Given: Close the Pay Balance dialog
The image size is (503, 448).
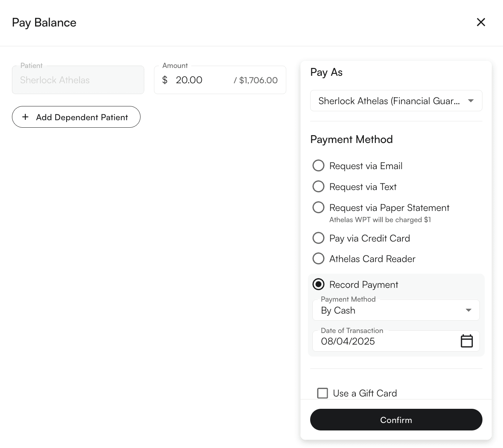Looking at the screenshot, I should point(481,22).
